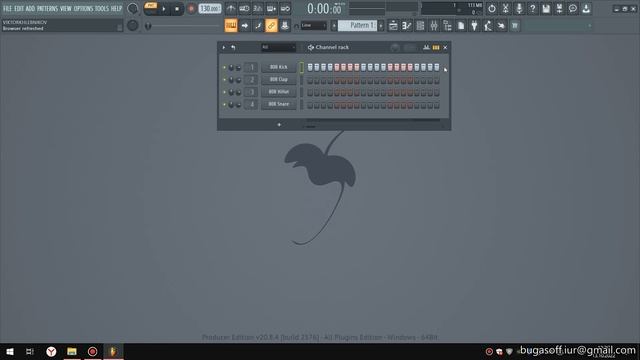Screen dimensions: 640x360
Task: Open the FILE menu
Action: point(7,8)
